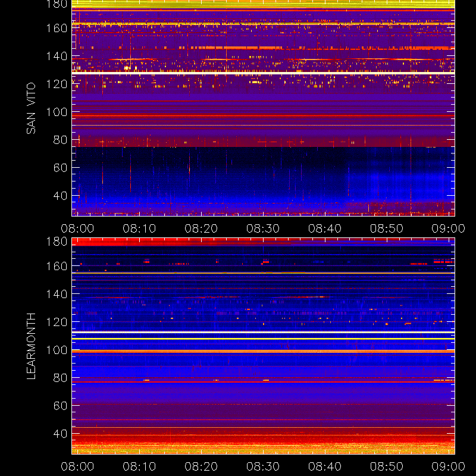Click the 08:40 time label below San Vito plot
This screenshot has width=476, height=476.
pos(325,228)
